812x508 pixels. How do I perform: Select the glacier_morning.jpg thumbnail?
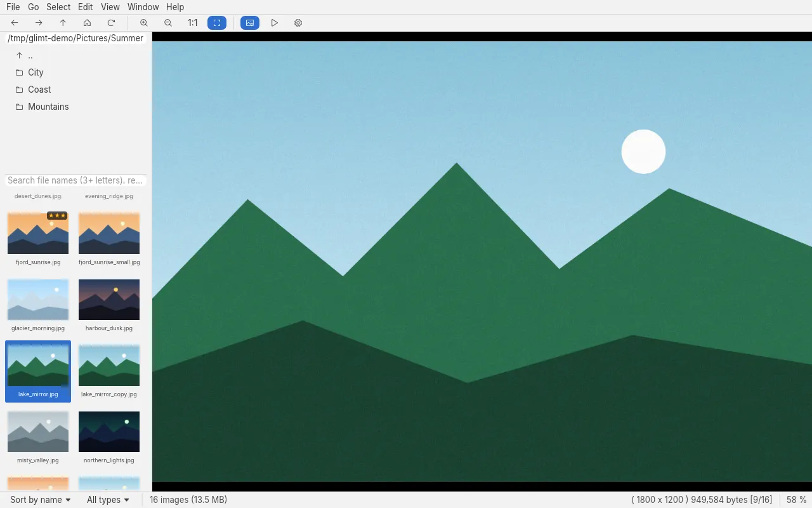38,299
